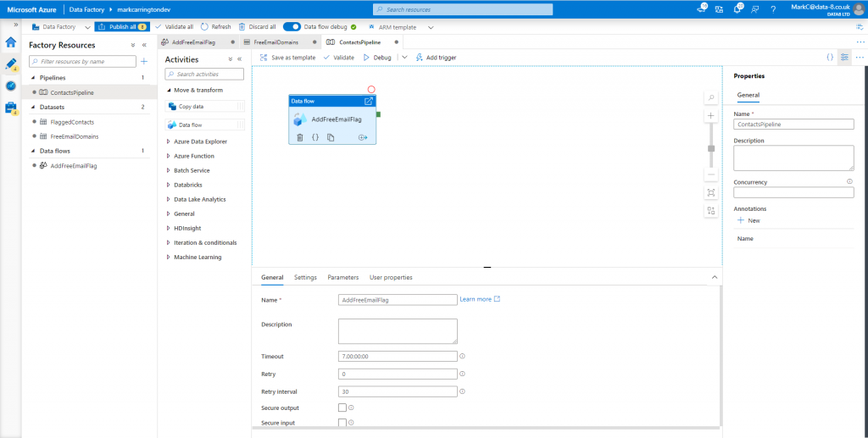Open the User properties tab
The height and width of the screenshot is (438, 868).
pyautogui.click(x=391, y=277)
